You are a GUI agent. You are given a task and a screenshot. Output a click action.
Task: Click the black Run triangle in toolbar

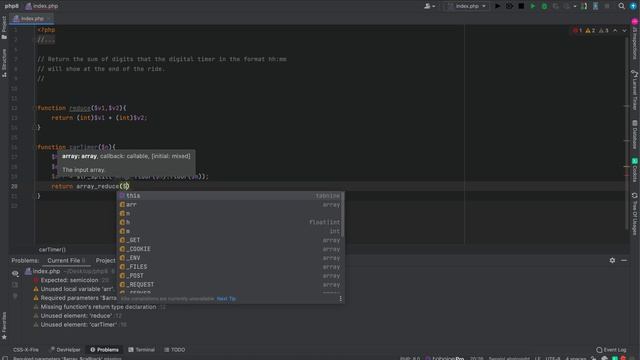tap(498, 6)
